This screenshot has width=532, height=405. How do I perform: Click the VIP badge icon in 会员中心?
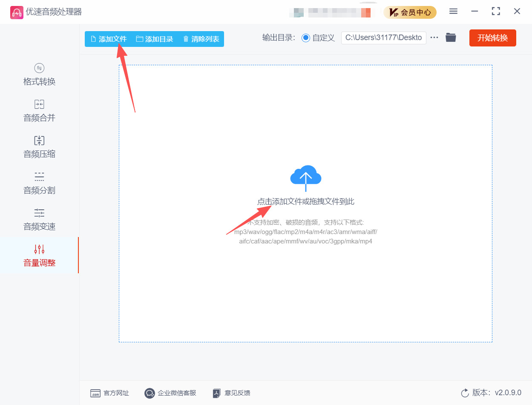(394, 12)
